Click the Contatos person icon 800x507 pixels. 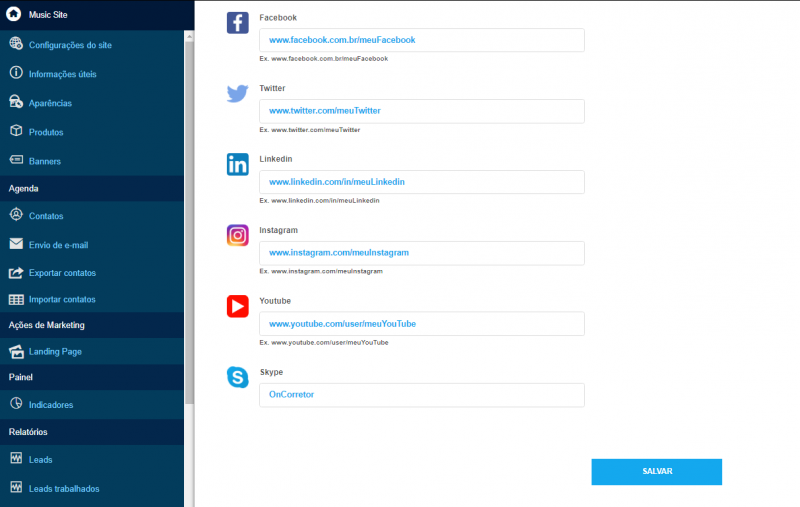16,215
